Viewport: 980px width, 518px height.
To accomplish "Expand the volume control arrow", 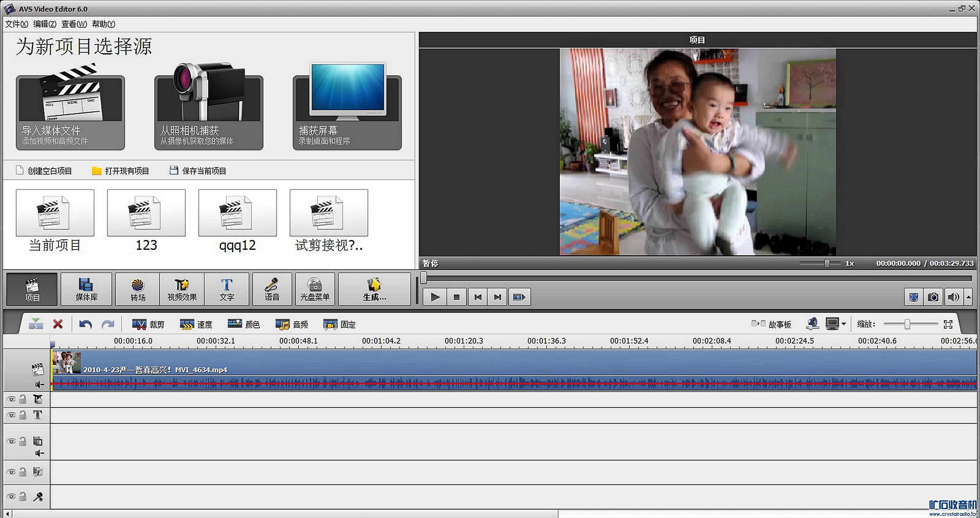I will pos(969,297).
